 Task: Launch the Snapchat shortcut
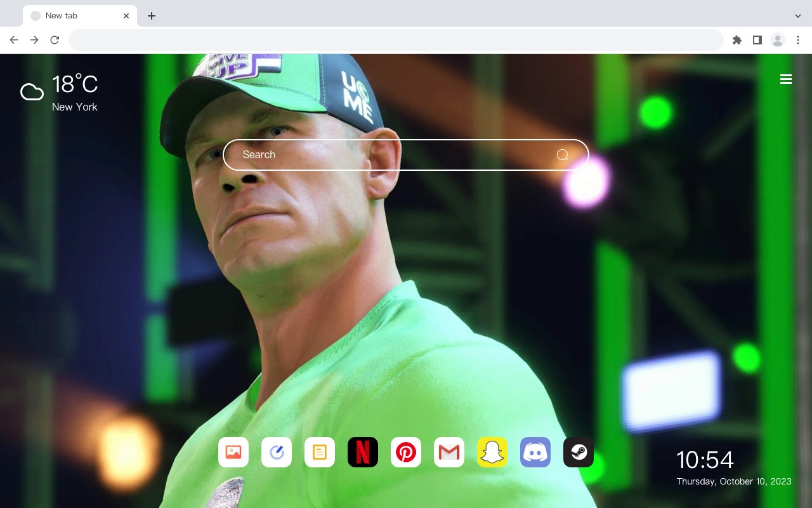492,452
